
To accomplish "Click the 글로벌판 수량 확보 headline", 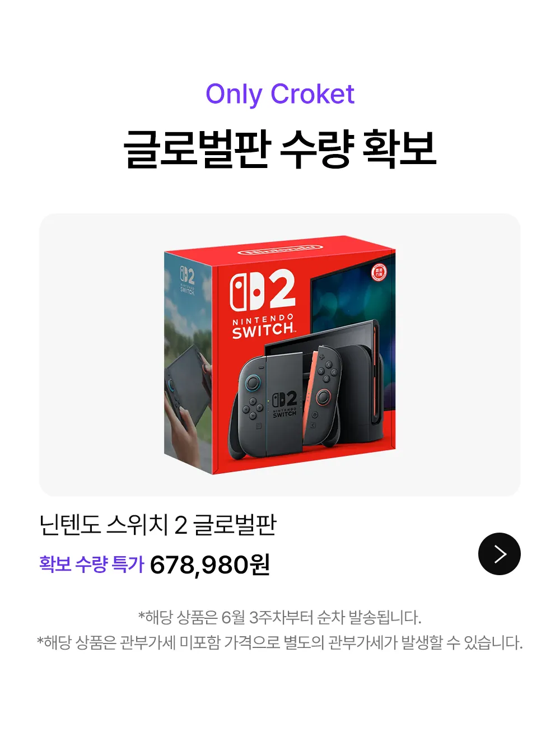I will (280, 148).
